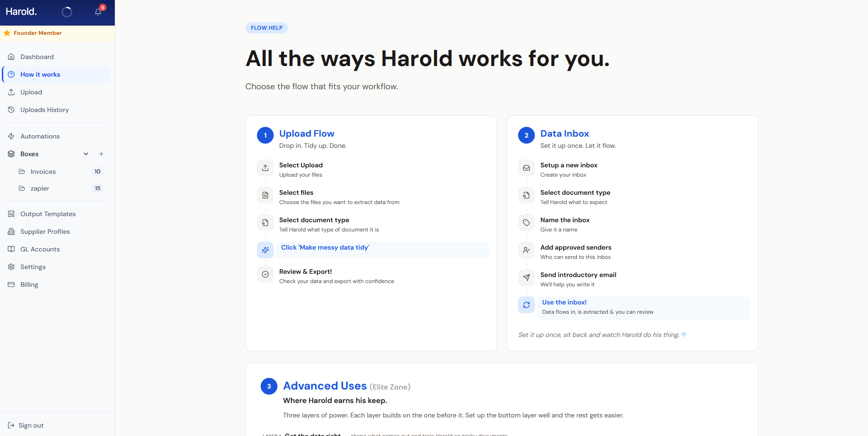Viewport: 868px width, 436px height.
Task: Open notifications bell with 5 badge
Action: pyautogui.click(x=98, y=12)
